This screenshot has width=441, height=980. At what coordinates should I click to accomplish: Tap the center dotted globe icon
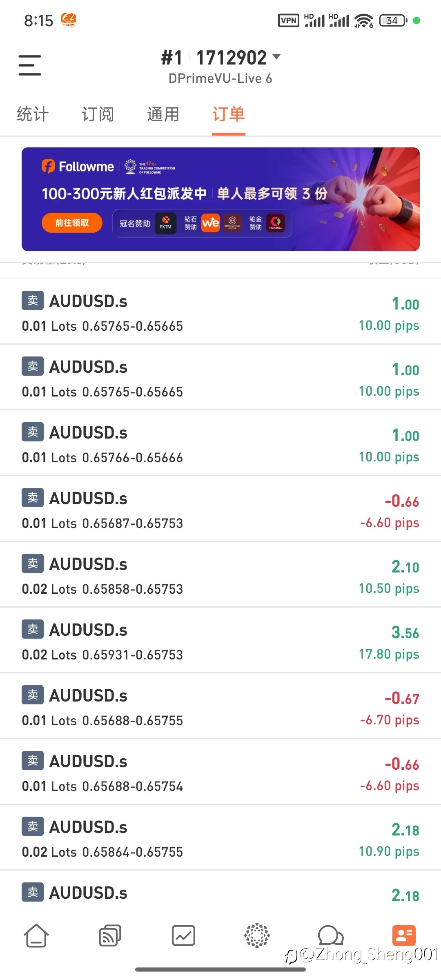tap(257, 935)
